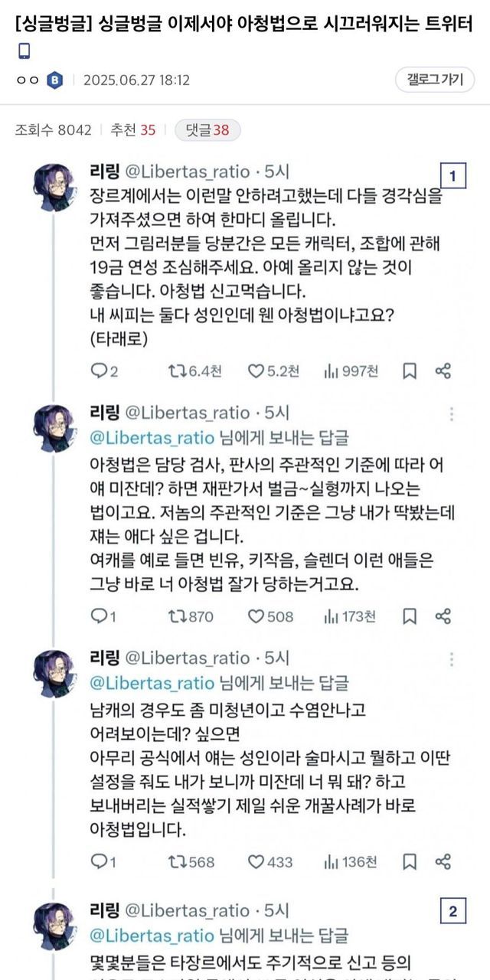This screenshot has width=490, height=980.
Task: Bookmark the second tweet with 173천 views
Action: pyautogui.click(x=410, y=616)
